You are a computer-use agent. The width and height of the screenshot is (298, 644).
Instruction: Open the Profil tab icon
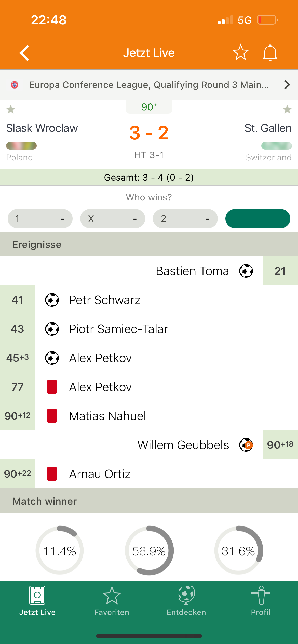(x=261, y=595)
